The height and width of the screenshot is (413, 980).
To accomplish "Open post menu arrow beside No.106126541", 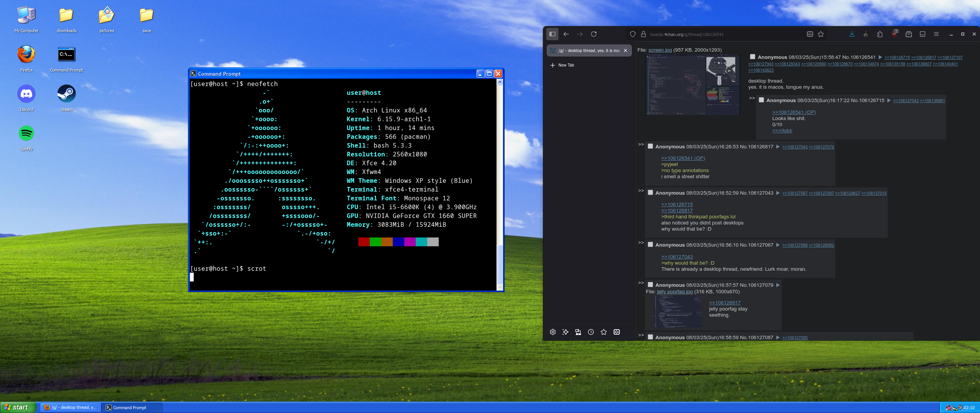I will click(x=880, y=57).
